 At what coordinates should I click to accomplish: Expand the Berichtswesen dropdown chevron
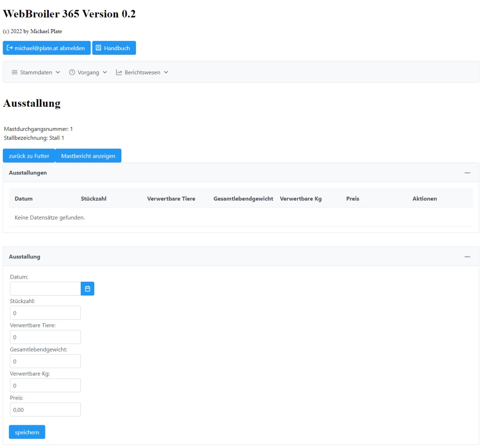[166, 72]
